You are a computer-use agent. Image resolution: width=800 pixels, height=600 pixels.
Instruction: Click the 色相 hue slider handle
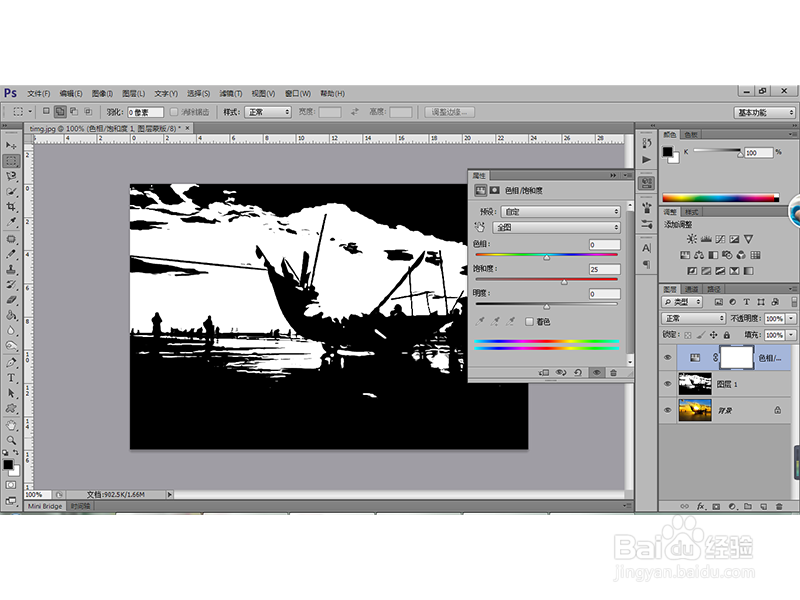point(546,257)
